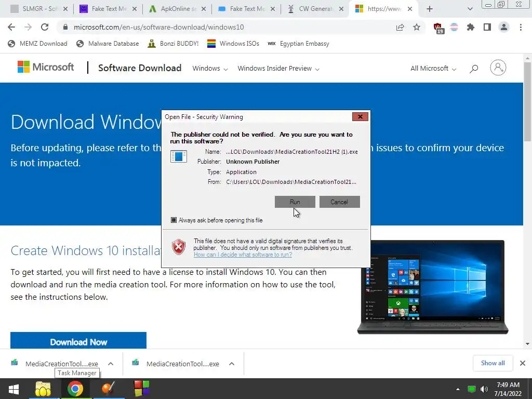532x399 pixels.
Task: Click the page vertical scrollbar thumb
Action: [x=528, y=102]
